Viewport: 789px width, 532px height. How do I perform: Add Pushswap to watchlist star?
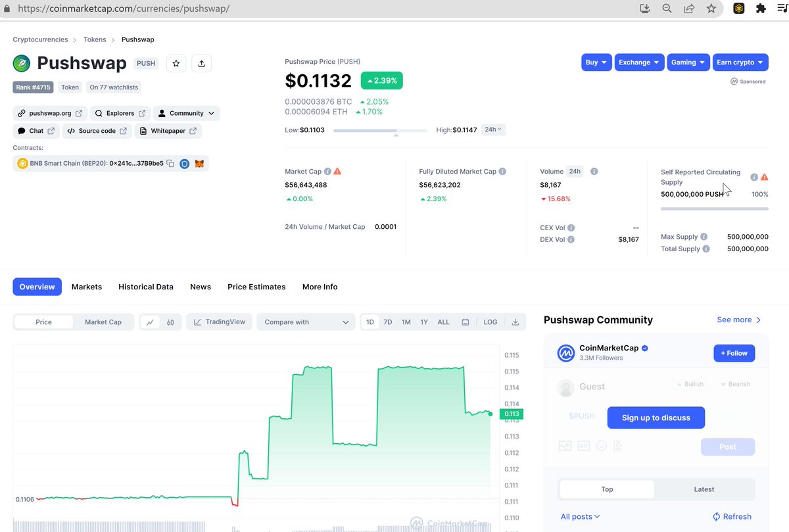pyautogui.click(x=176, y=63)
